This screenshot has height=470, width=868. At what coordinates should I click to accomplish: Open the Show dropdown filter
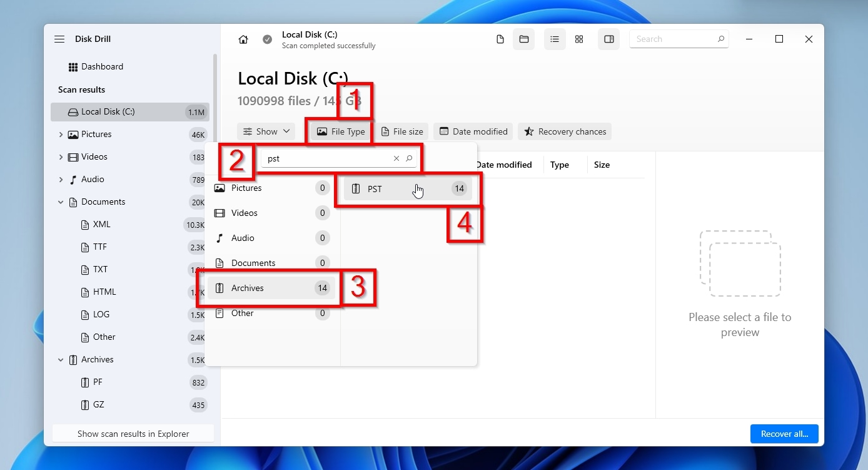coord(266,131)
